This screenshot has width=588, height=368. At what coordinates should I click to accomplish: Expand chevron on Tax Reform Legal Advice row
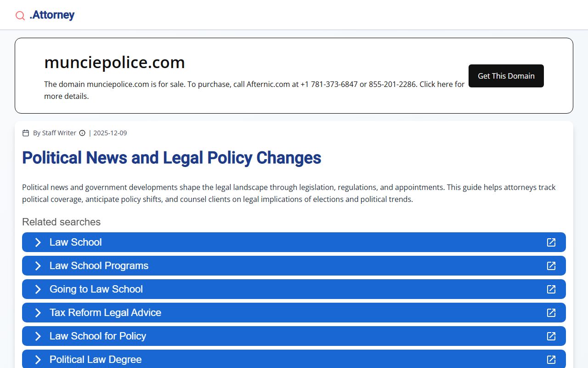[38, 313]
